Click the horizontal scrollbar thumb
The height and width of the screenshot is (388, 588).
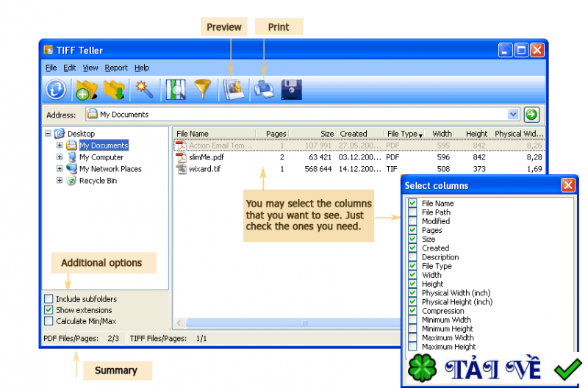coord(293,323)
